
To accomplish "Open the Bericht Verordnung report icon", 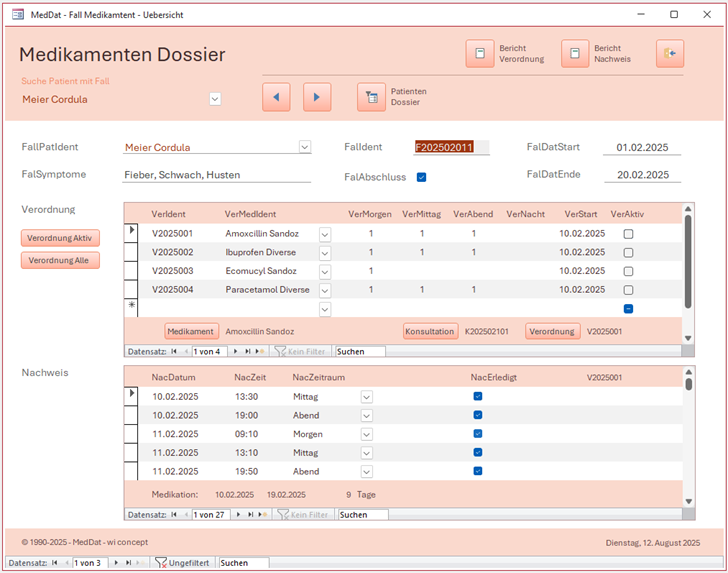I will point(479,54).
